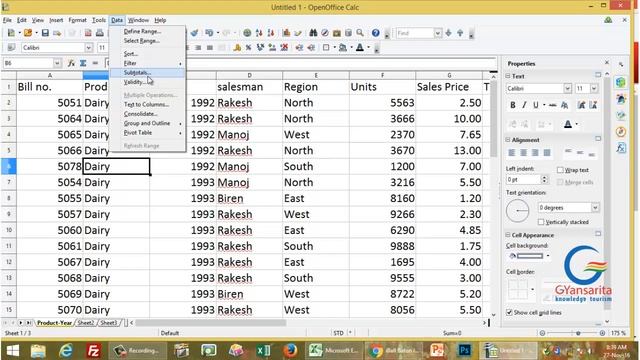
Task: Click the Print icon in toolbar
Action: [100, 33]
